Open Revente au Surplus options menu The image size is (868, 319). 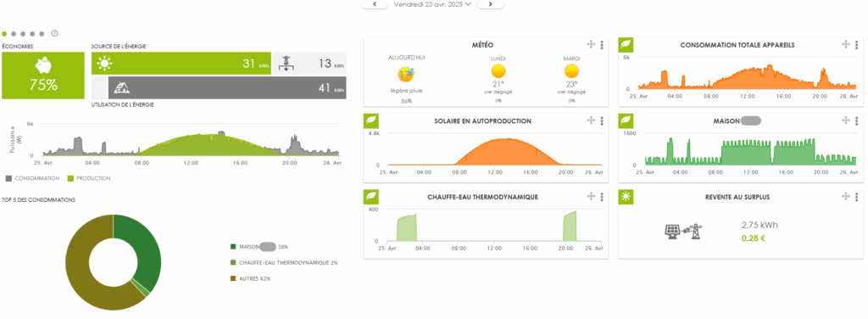click(x=856, y=196)
